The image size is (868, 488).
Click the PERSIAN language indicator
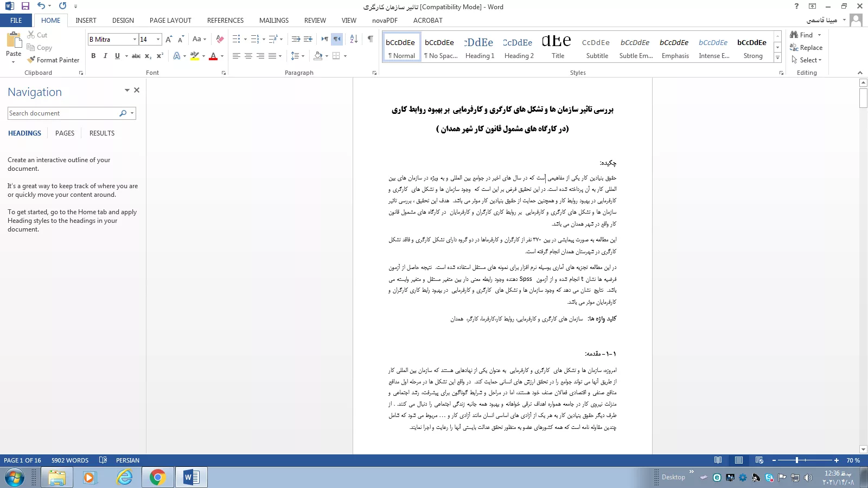[127, 460]
